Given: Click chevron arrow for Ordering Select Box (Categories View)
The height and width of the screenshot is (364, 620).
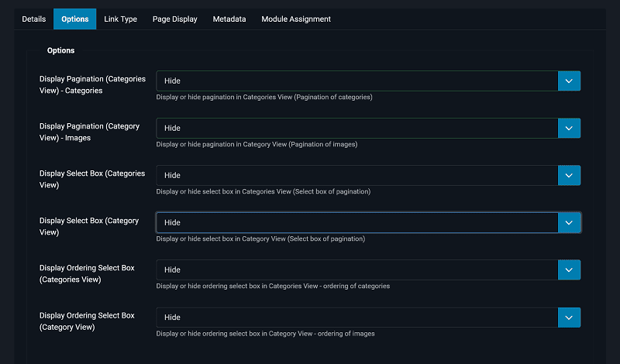Looking at the screenshot, I should pos(569,270).
